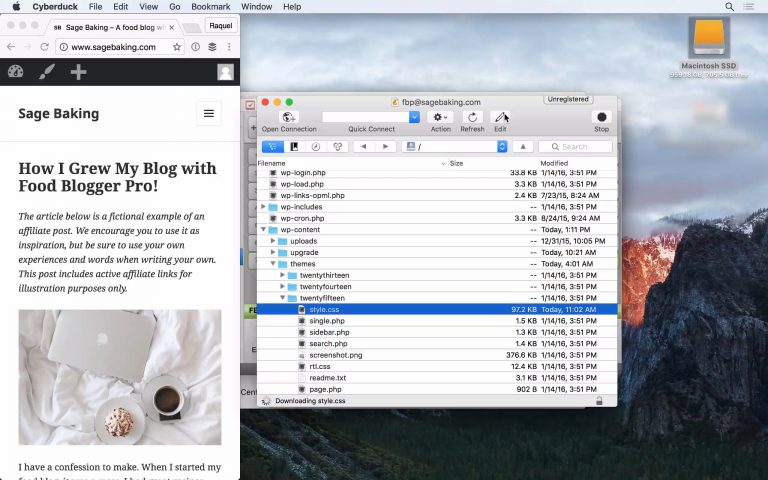This screenshot has width=768, height=480.
Task: Select the wp-load.php file
Action: click(x=302, y=184)
